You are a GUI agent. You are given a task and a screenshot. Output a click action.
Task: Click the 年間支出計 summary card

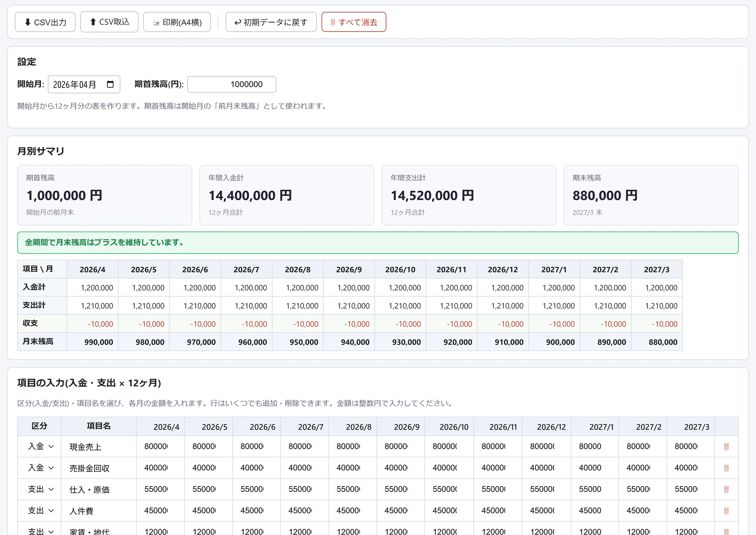coord(469,195)
